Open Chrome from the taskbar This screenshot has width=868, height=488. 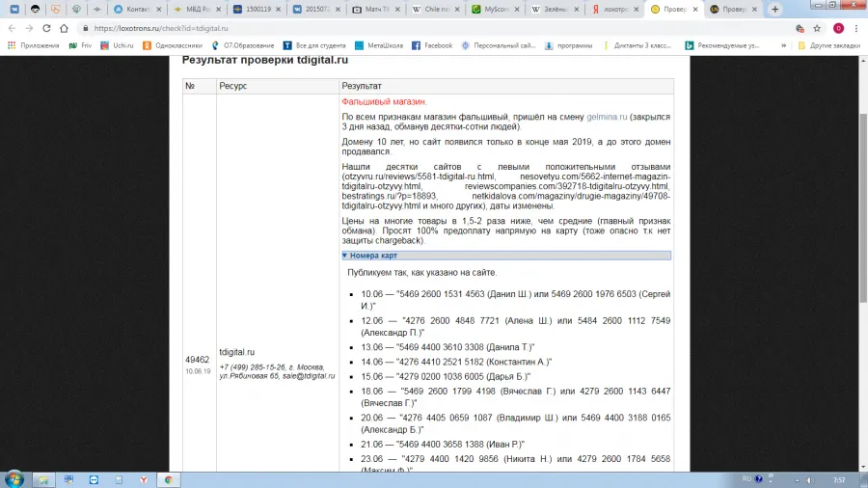168,479
